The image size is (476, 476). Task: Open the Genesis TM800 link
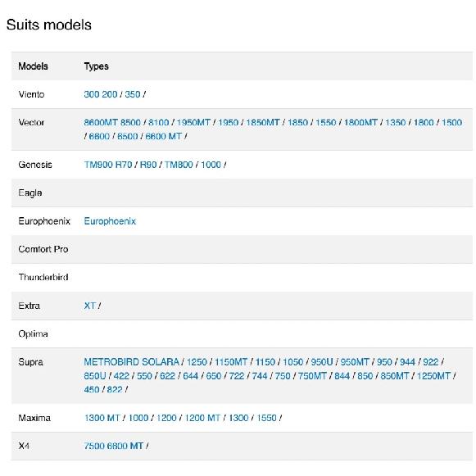pos(179,165)
